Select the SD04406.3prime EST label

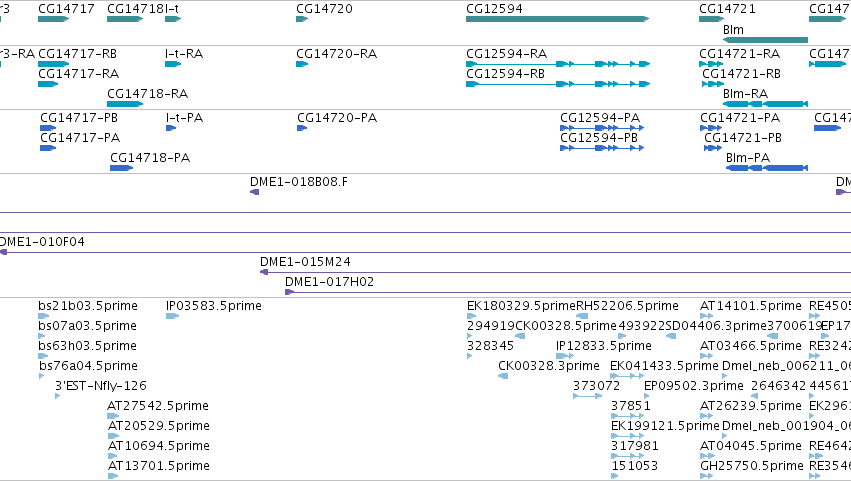pyautogui.click(x=715, y=326)
